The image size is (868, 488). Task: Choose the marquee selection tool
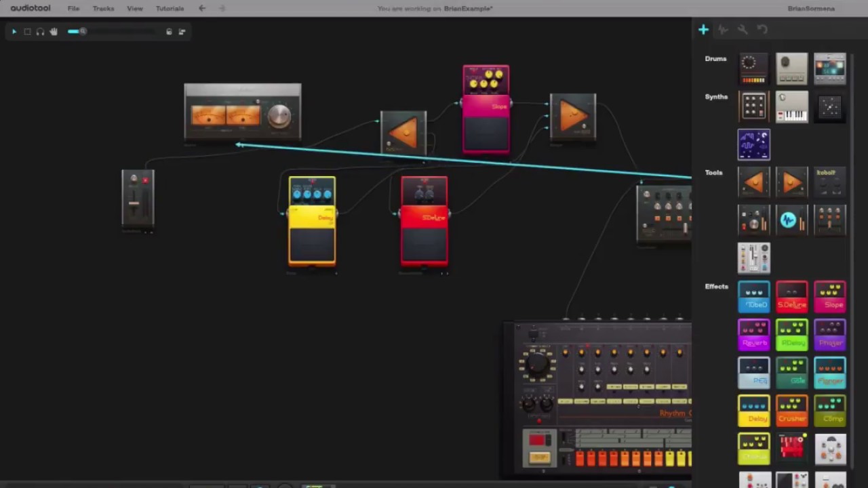27,31
